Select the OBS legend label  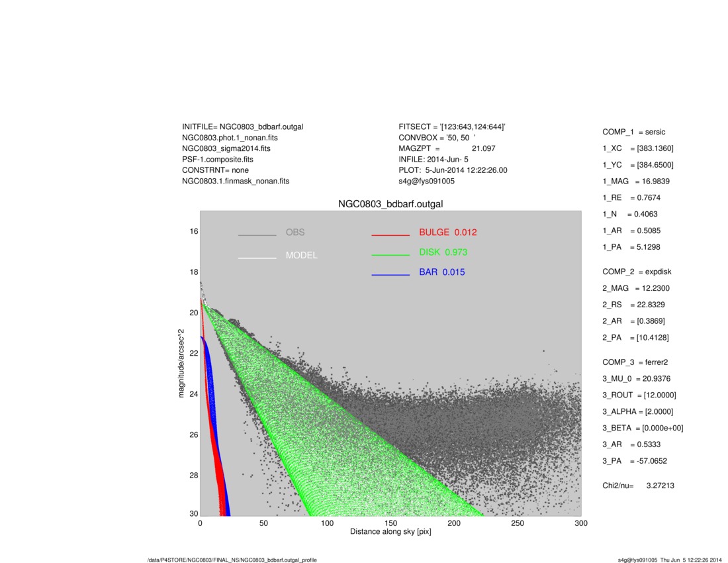click(295, 232)
